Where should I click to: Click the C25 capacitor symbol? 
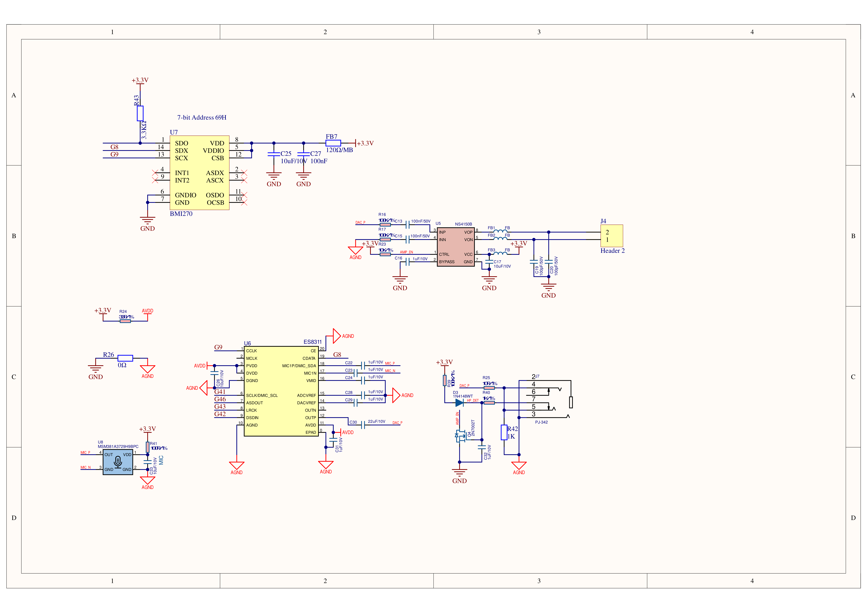pyautogui.click(x=274, y=154)
